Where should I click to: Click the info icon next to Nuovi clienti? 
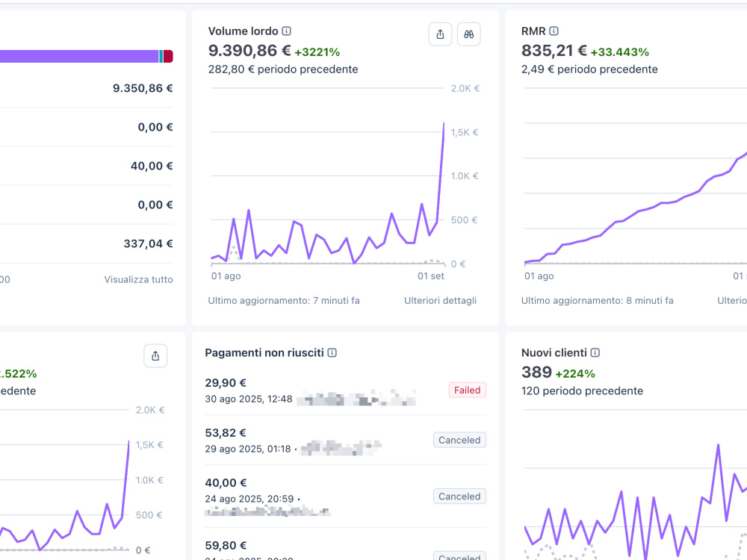pos(595,353)
